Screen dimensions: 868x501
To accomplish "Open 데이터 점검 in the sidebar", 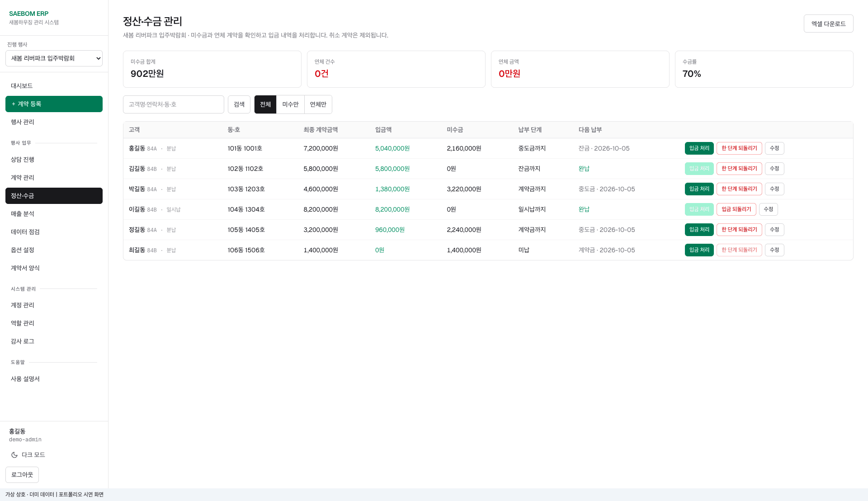I will click(54, 232).
